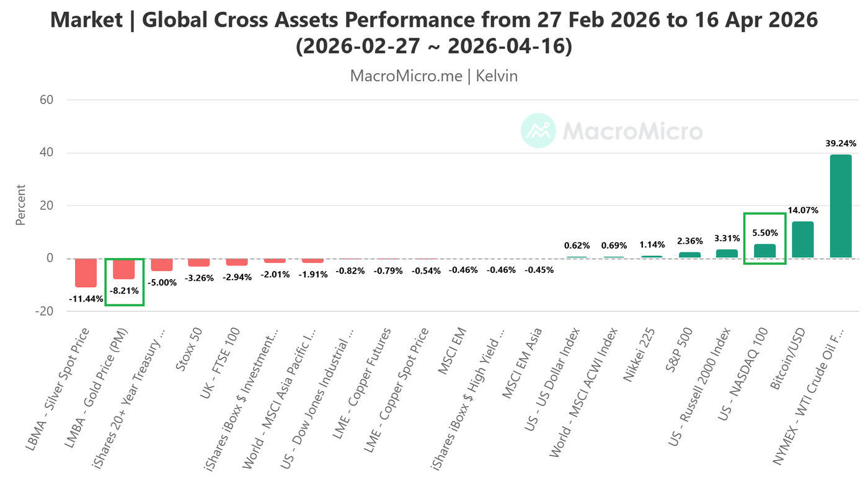Click the -11.44% data label

(86, 298)
